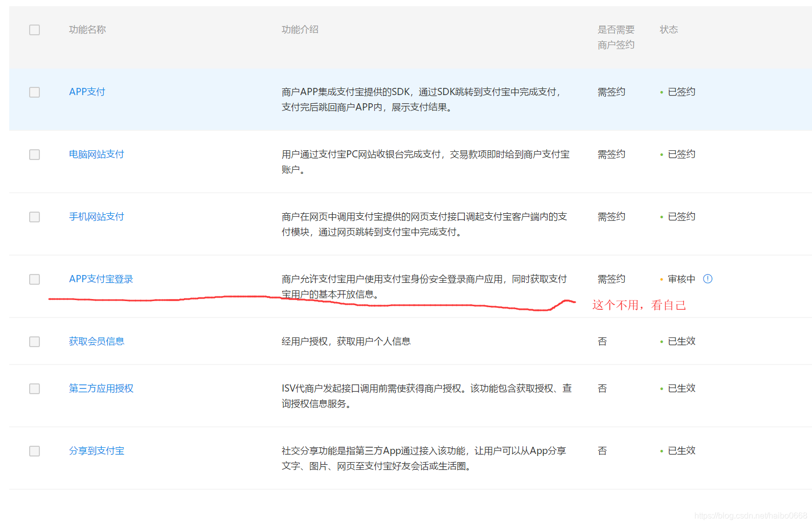This screenshot has height=525, width=812.
Task: Click the ISV代商户发起接口 description text
Action: coord(426,396)
